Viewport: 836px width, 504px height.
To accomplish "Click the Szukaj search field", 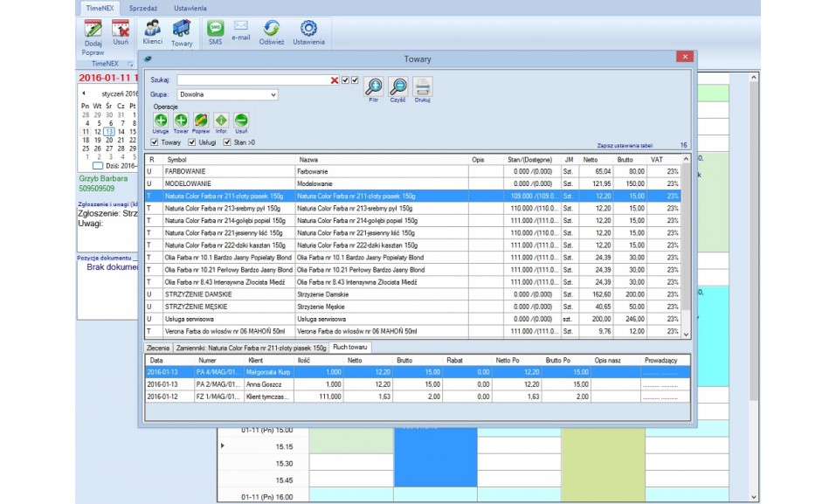I will 252,80.
